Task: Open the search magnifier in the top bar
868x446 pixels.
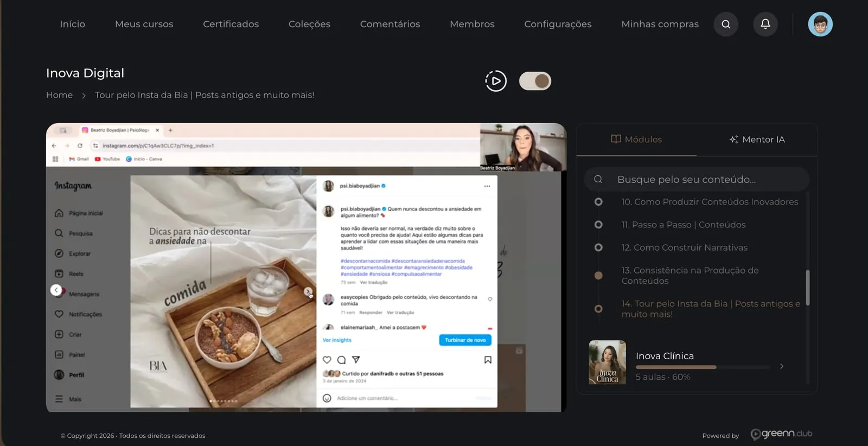Action: coord(726,24)
